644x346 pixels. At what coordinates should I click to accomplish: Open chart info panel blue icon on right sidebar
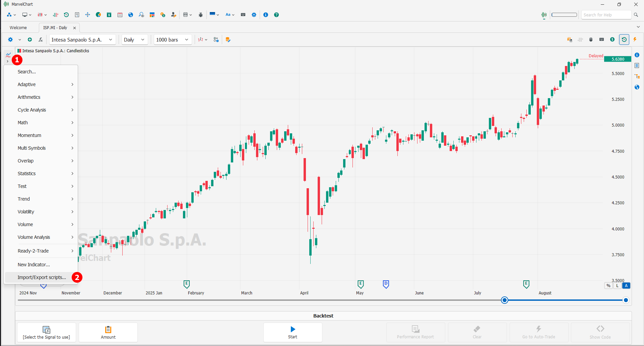click(637, 55)
